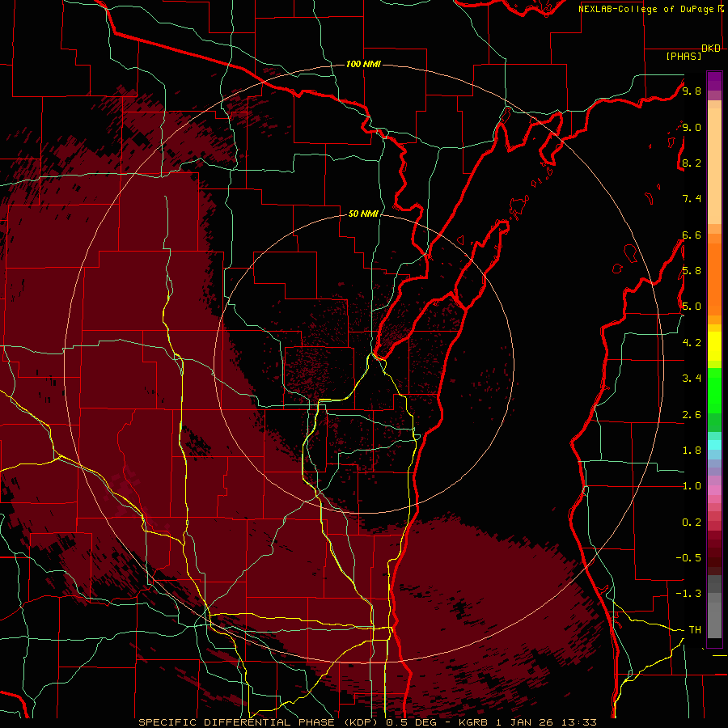Screen dimensions: 728x728
Task: Click the yellow segment of the color bar
Action: click(x=714, y=346)
